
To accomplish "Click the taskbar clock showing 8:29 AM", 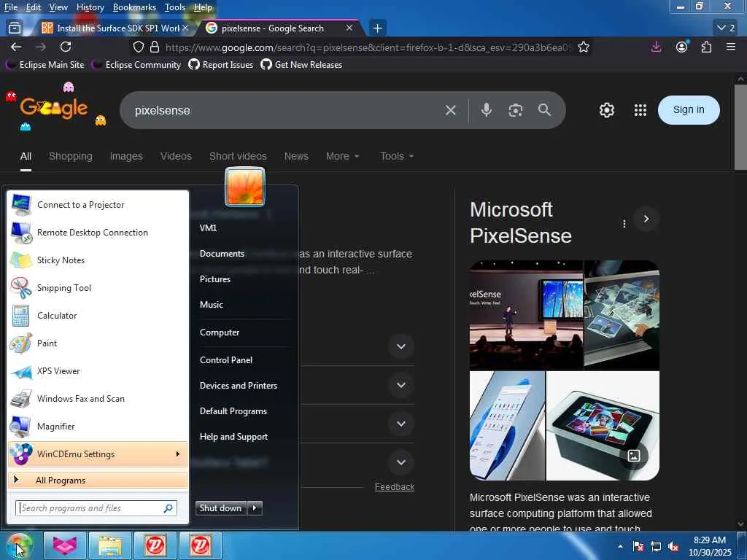I will [710, 546].
